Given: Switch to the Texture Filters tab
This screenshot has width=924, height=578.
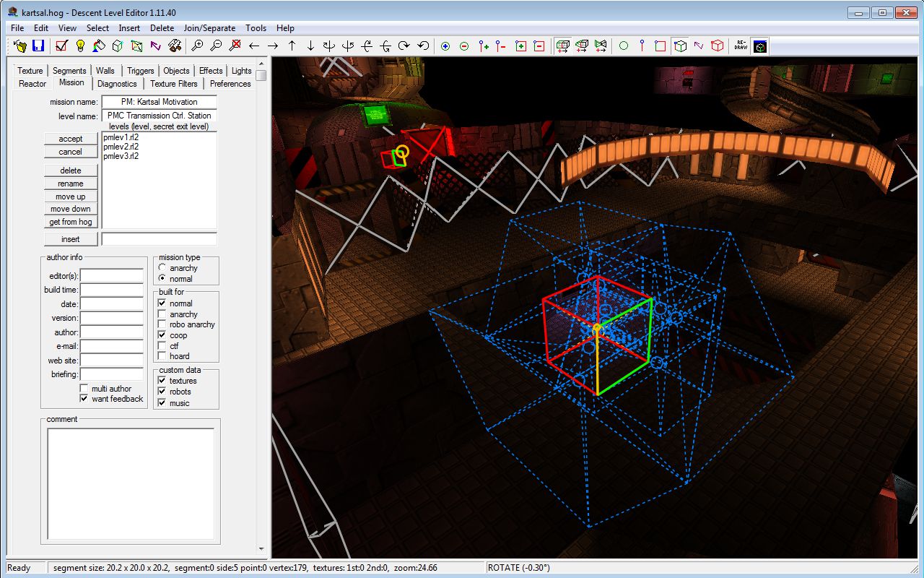Looking at the screenshot, I should (174, 84).
